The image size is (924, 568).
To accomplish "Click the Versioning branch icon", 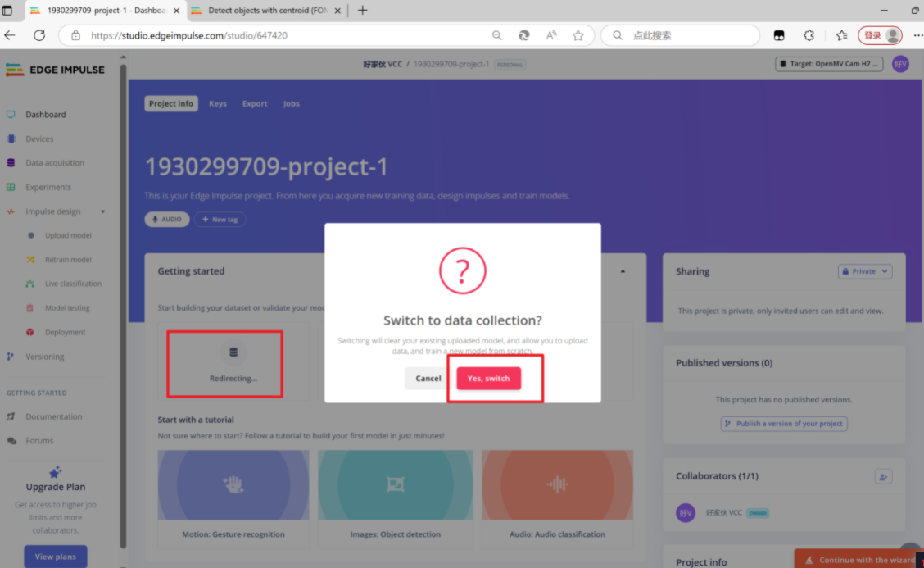I will 11,357.
